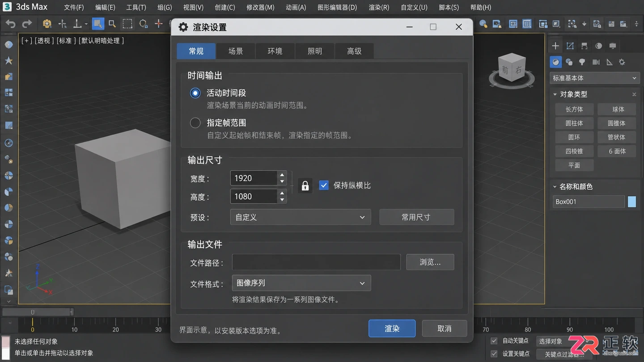
Task: Collapse the 对象类型 rollout
Action: [x=555, y=94]
